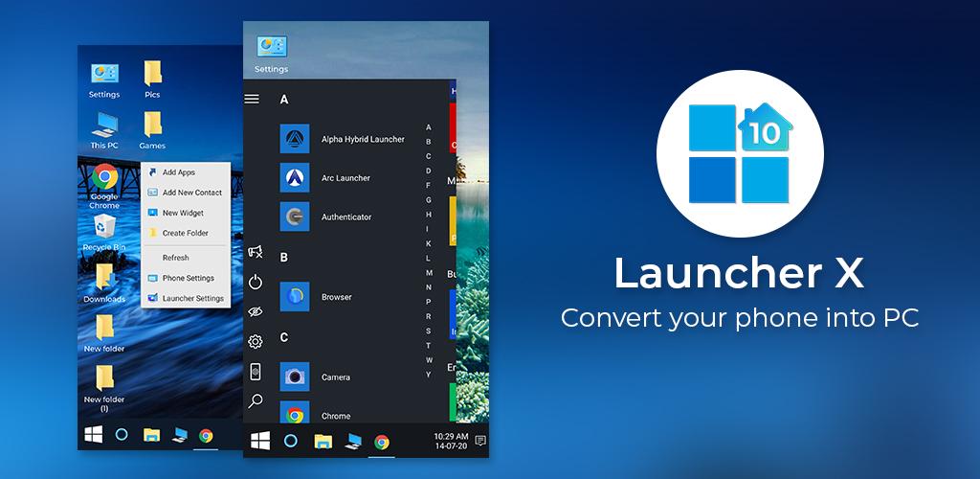Image resolution: width=980 pixels, height=479 pixels.
Task: Open the Games folder
Action: 152,130
